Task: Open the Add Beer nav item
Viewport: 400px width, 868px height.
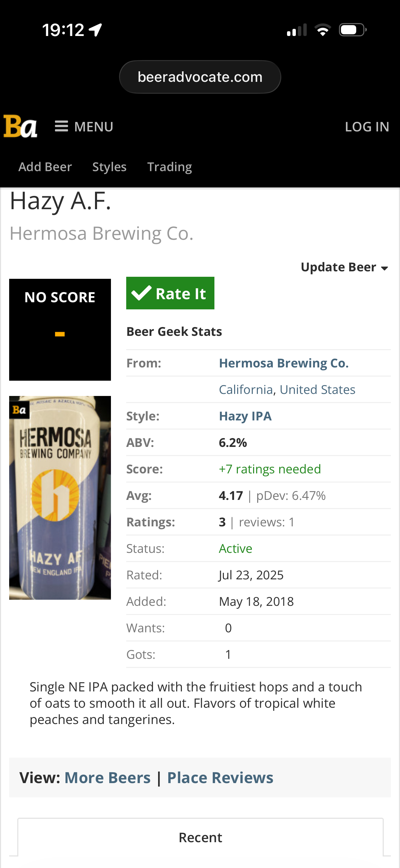Action: pyautogui.click(x=45, y=167)
